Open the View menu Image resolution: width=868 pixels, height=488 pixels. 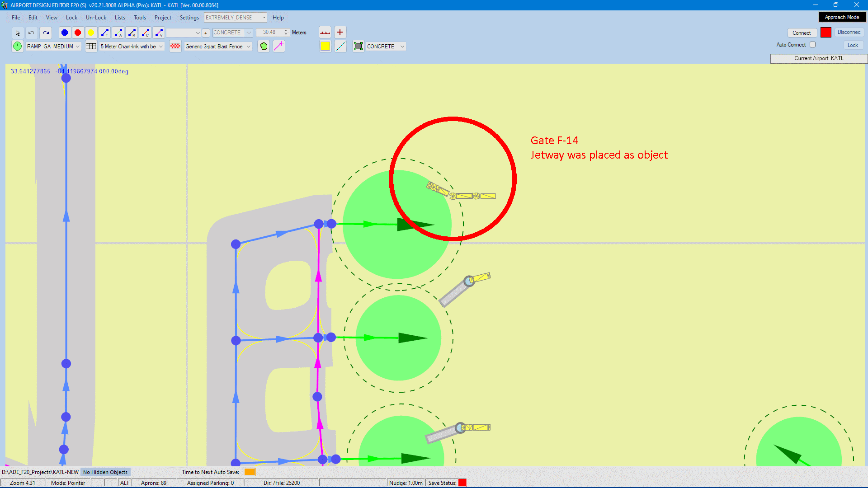[x=52, y=18]
